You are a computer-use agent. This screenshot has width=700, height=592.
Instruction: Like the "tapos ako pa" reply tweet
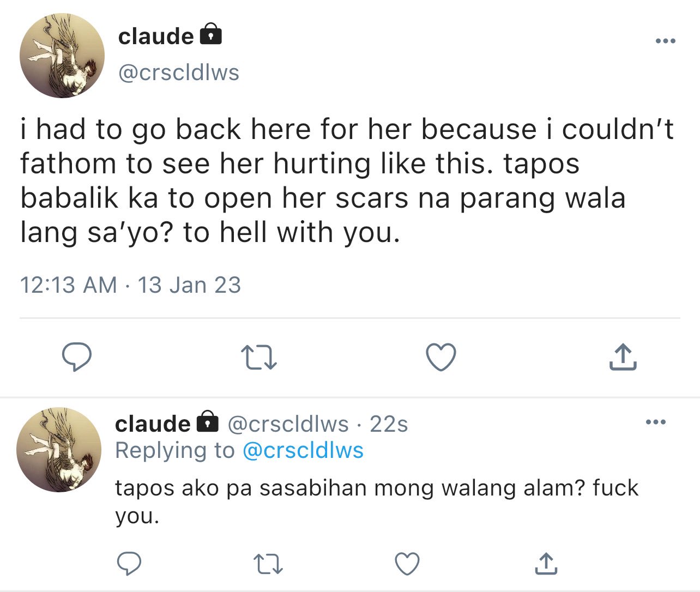407,564
